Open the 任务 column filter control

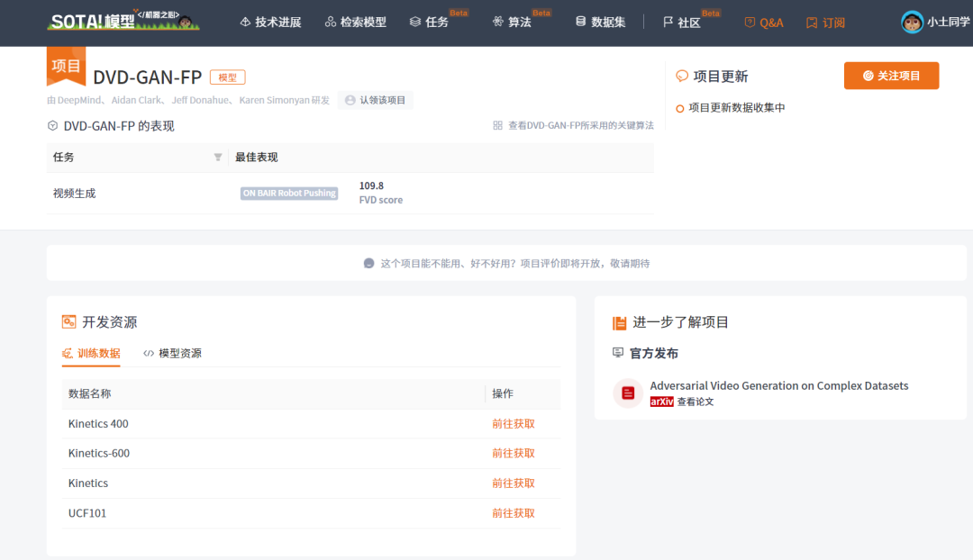[x=217, y=158]
